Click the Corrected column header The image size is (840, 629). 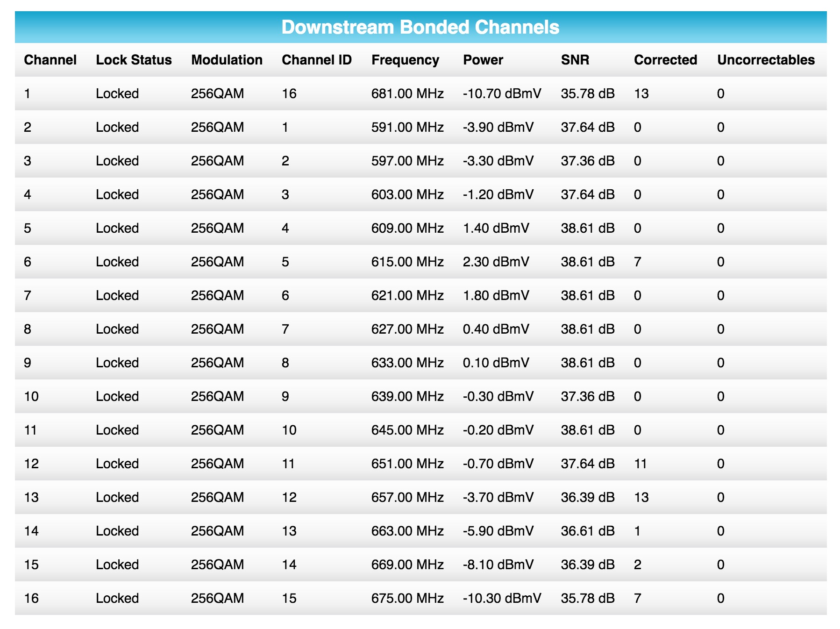click(665, 60)
